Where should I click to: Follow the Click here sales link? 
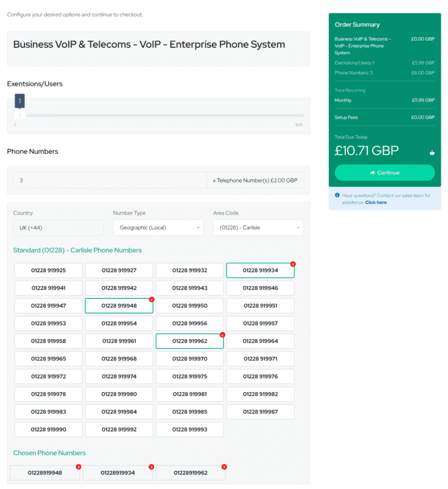[376, 202]
